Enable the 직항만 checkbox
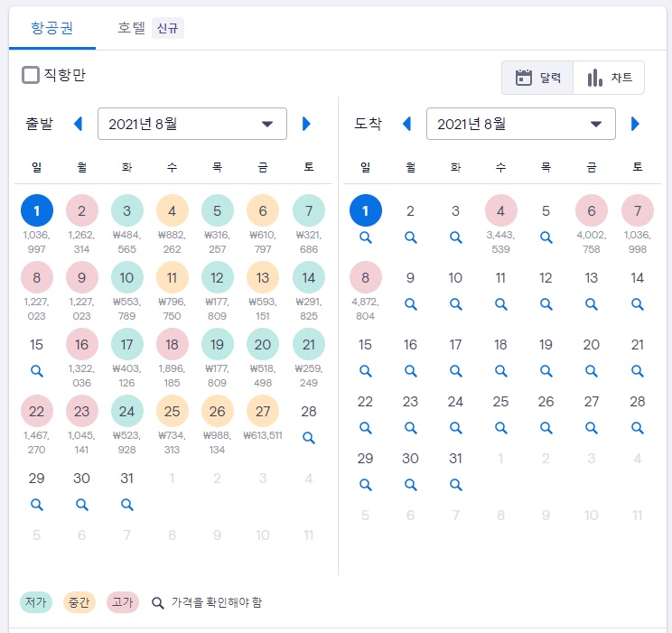This screenshot has width=672, height=633. click(31, 75)
